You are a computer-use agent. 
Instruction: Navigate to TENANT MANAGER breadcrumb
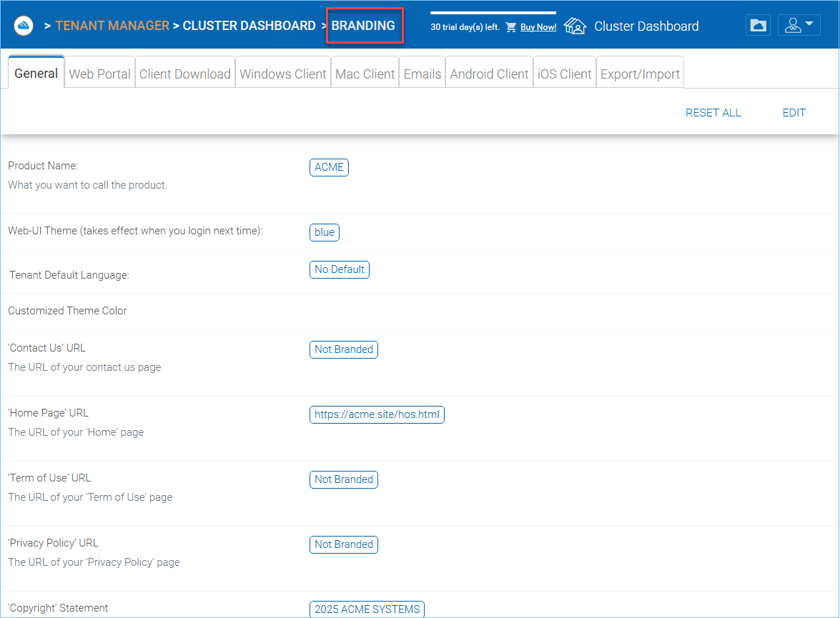click(112, 26)
